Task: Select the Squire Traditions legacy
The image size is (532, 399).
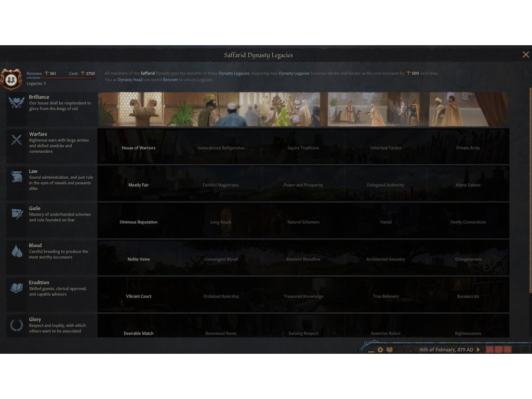Action: (303, 148)
